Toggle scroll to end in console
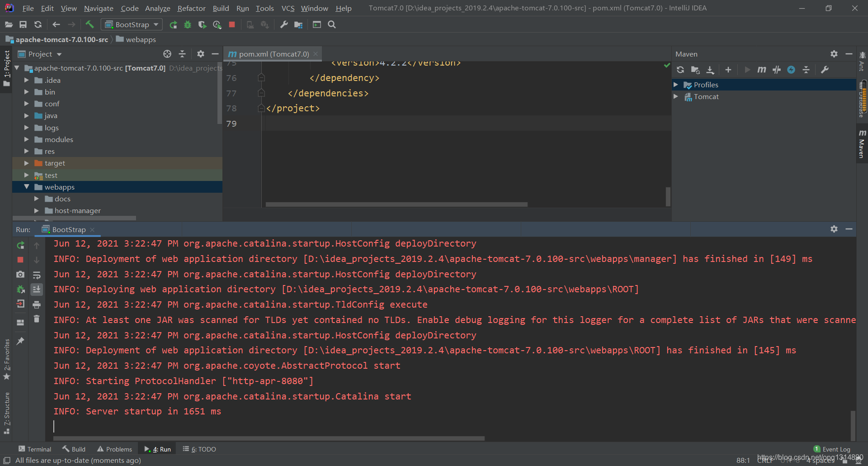 pyautogui.click(x=37, y=290)
